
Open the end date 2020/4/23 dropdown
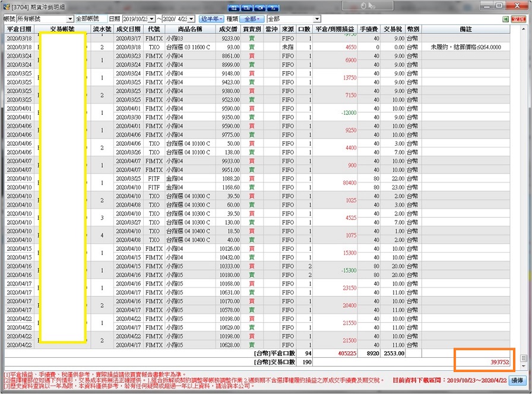(x=191, y=19)
